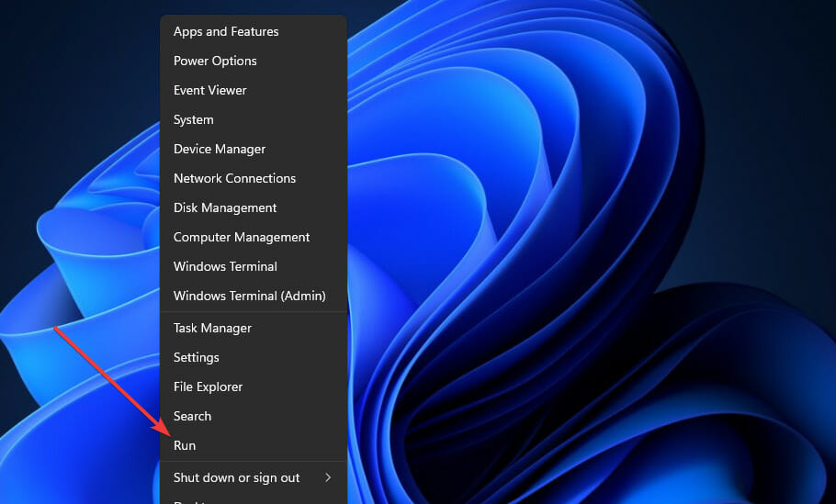Expand the chevron beside Shut down or sign out
The image size is (836, 504).
point(328,477)
